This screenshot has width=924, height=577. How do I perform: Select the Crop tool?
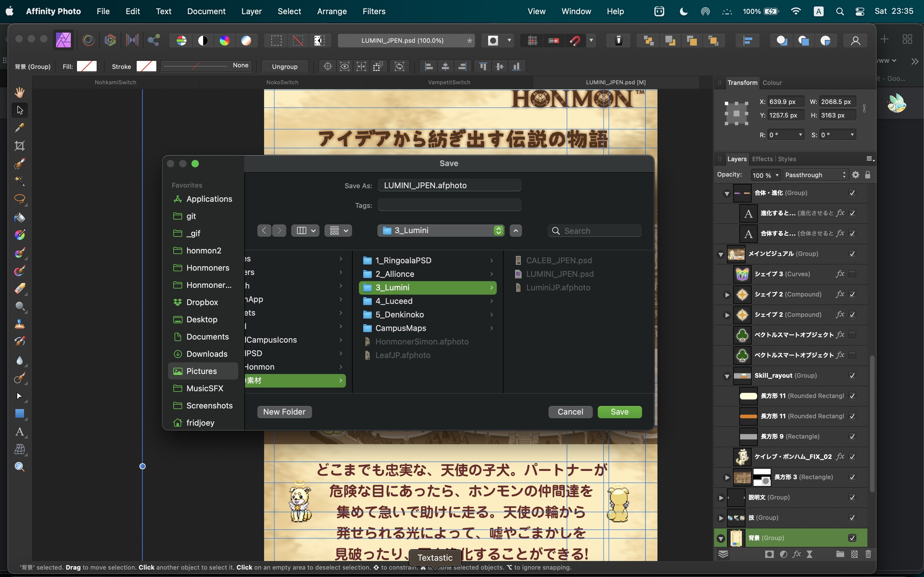pos(19,146)
